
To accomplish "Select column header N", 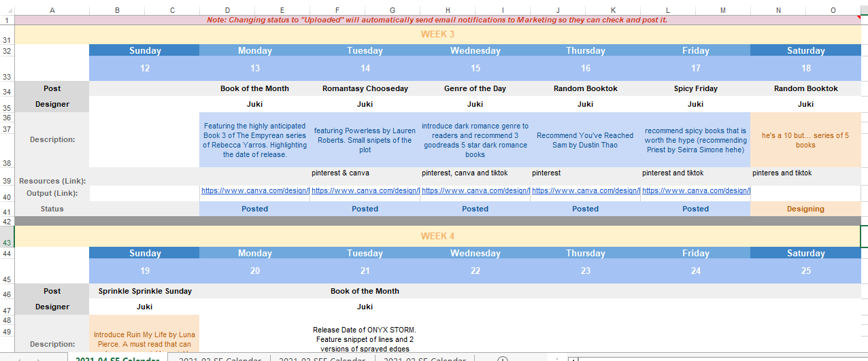I will click(778, 10).
